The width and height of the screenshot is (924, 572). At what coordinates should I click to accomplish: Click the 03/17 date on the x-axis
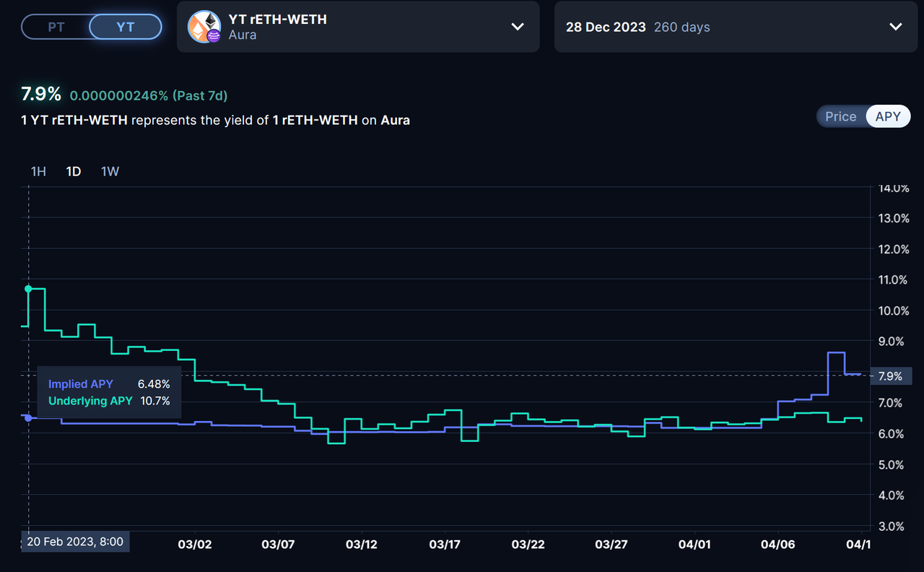pos(445,544)
